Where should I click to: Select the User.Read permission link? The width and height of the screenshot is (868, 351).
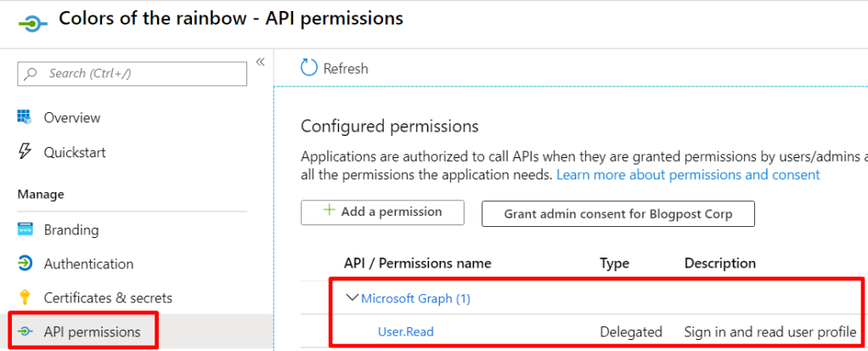(405, 331)
